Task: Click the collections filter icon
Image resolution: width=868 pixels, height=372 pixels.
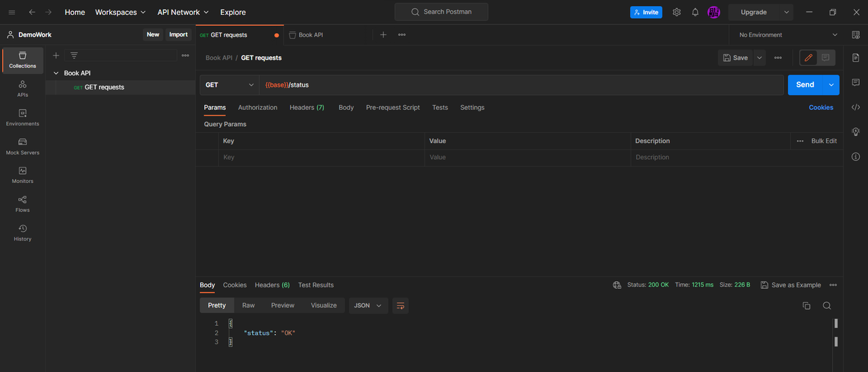Action: (74, 56)
